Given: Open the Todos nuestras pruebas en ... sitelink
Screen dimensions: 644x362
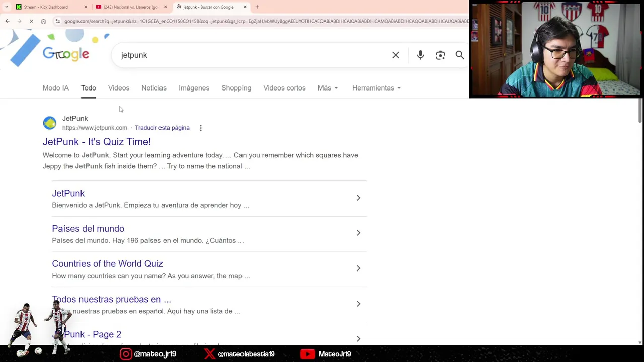Looking at the screenshot, I should 111,299.
